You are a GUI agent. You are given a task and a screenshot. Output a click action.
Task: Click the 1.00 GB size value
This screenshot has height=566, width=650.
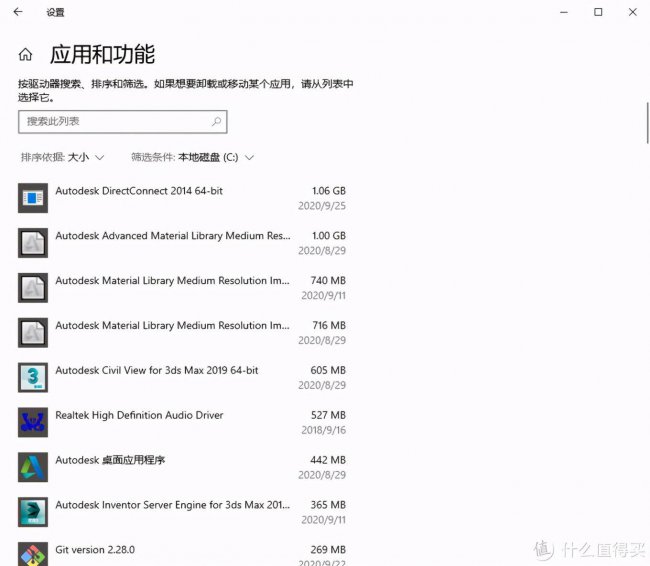[329, 236]
